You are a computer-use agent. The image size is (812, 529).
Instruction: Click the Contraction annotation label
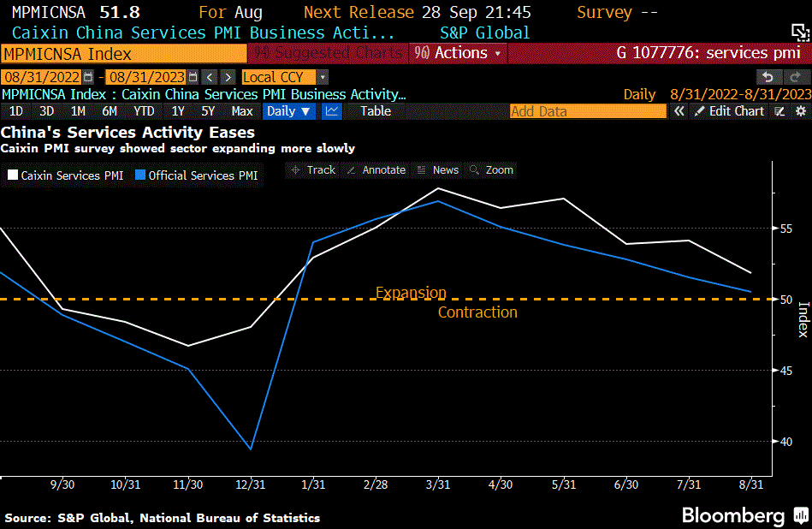pyautogui.click(x=477, y=312)
